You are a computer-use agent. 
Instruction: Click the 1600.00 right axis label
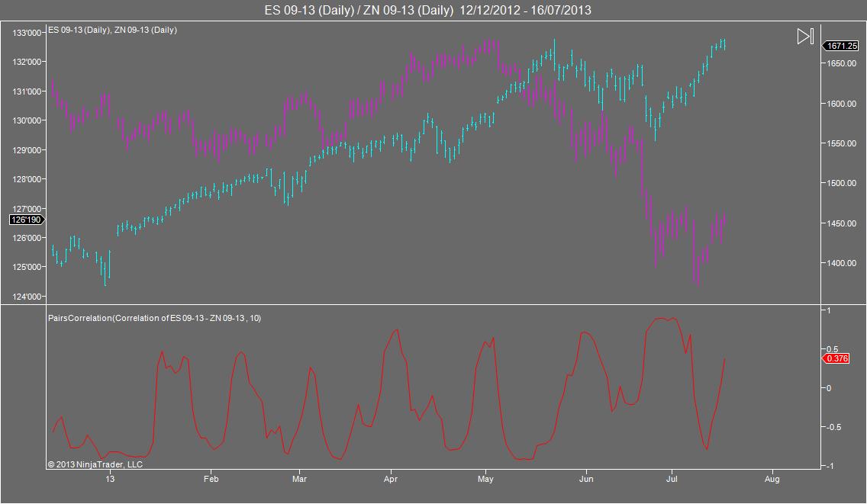tap(841, 104)
